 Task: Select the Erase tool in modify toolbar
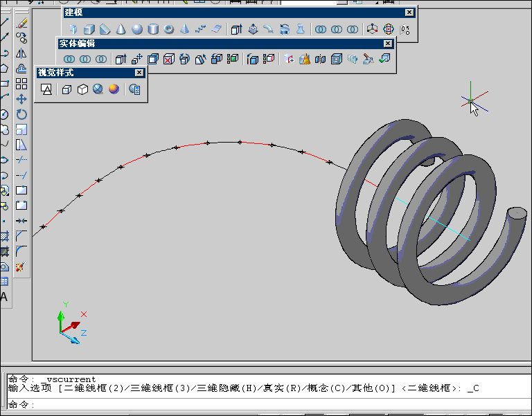point(21,24)
